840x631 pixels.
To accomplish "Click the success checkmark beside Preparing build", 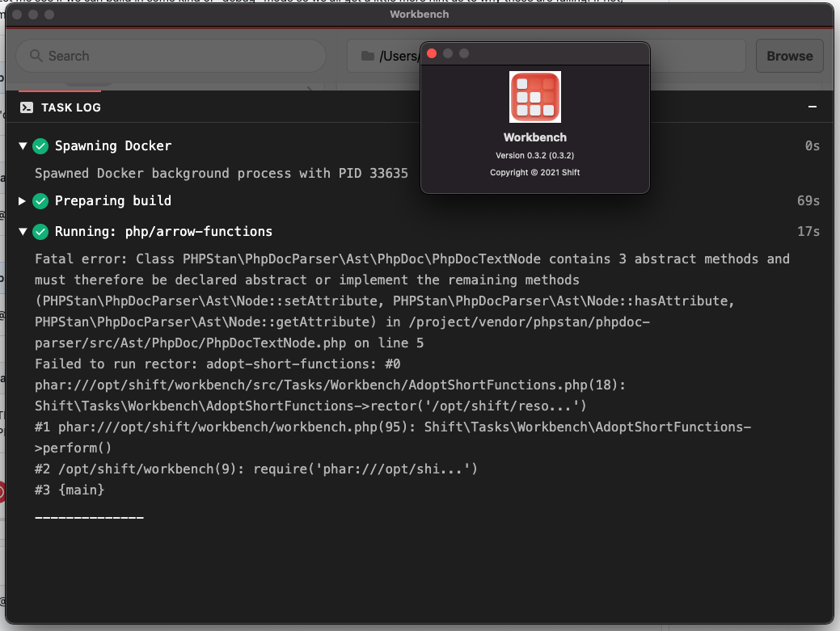I will [40, 200].
